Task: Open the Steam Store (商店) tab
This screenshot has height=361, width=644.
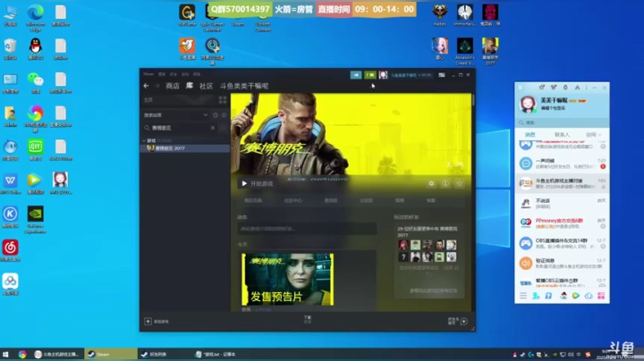Action: [x=173, y=86]
